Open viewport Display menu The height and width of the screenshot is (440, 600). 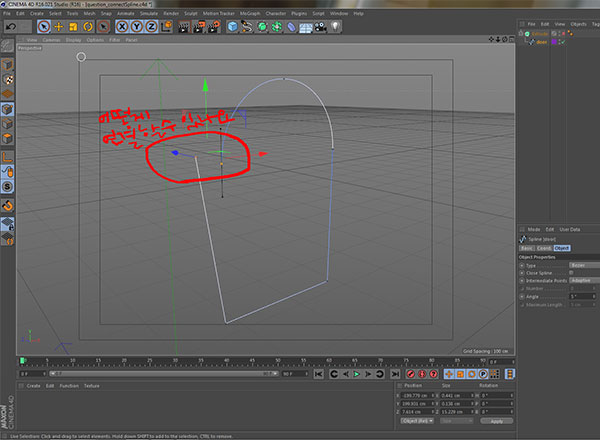(x=73, y=40)
